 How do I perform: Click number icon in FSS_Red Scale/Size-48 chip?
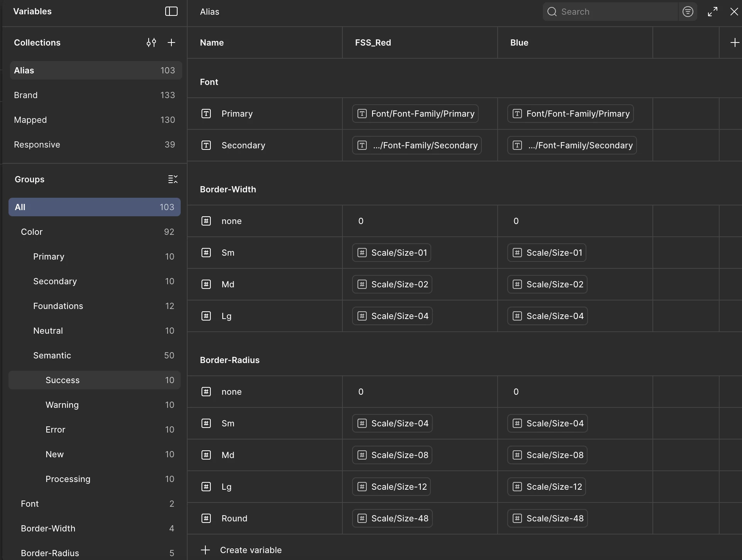pos(362,518)
